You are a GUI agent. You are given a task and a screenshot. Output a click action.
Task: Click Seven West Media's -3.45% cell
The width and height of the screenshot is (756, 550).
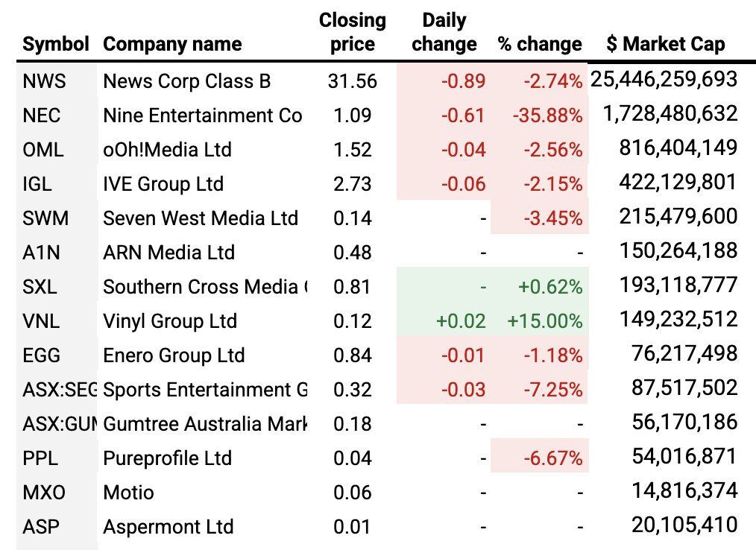click(552, 218)
